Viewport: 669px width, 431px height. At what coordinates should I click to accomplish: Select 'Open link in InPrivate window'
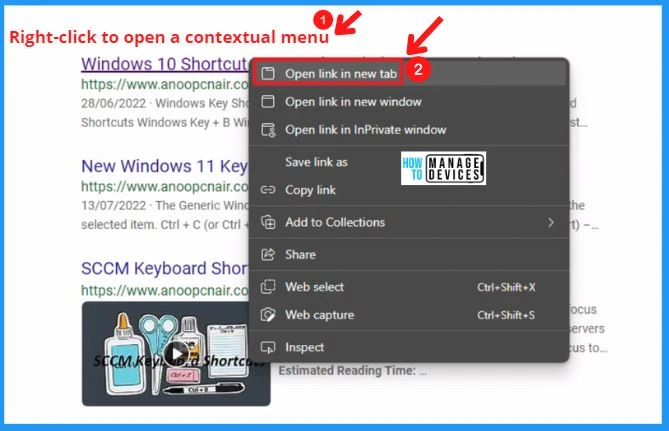click(x=409, y=130)
